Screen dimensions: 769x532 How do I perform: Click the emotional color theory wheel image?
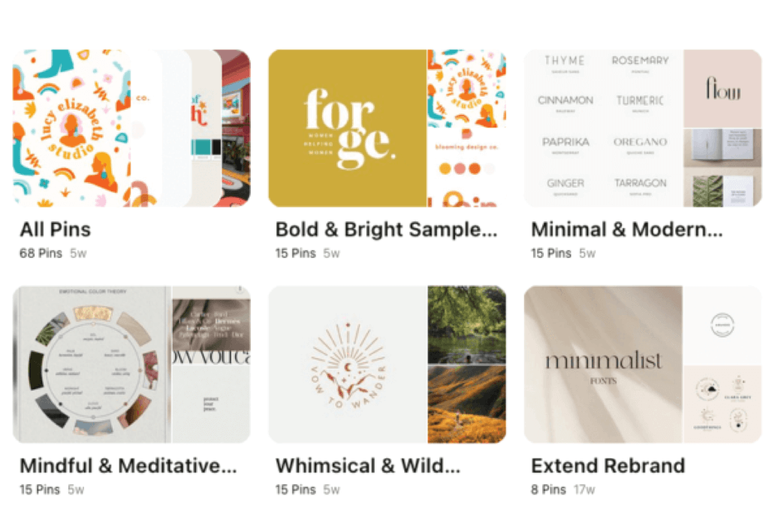coord(92,365)
